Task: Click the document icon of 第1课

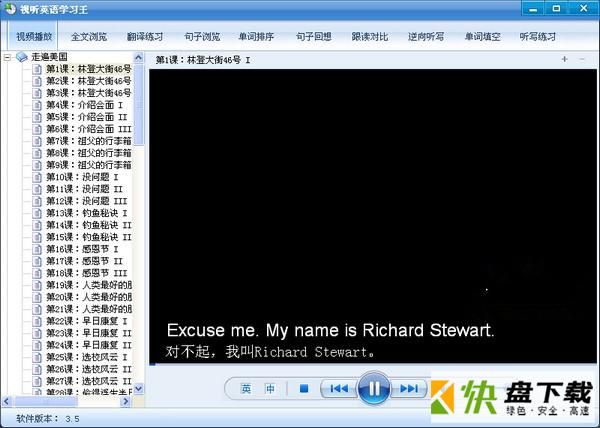Action: click(x=37, y=69)
